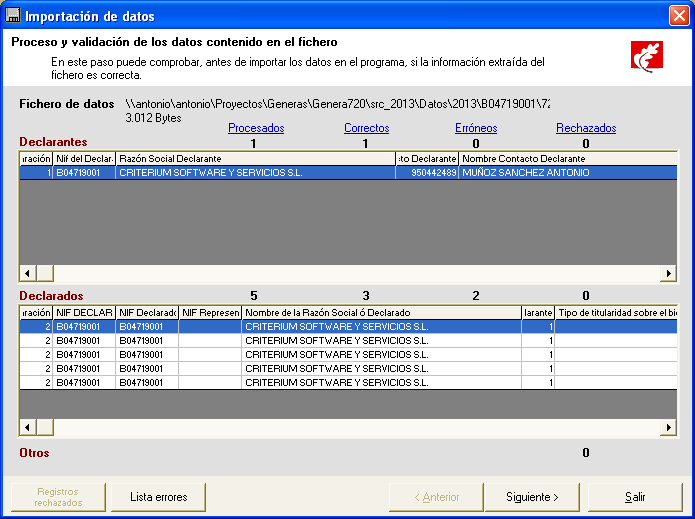Image resolution: width=695 pixels, height=519 pixels.
Task: Click the NIF DECLAR column header
Action: point(84,312)
